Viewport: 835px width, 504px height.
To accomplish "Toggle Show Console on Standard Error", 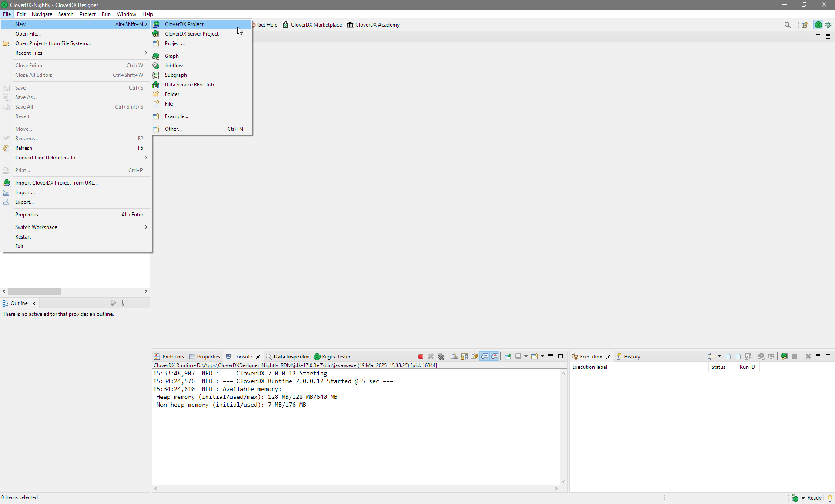I will coord(495,357).
